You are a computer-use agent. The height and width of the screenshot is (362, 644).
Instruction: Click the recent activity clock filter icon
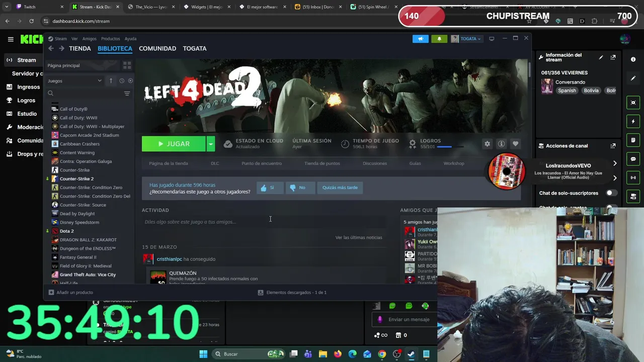tap(122, 81)
